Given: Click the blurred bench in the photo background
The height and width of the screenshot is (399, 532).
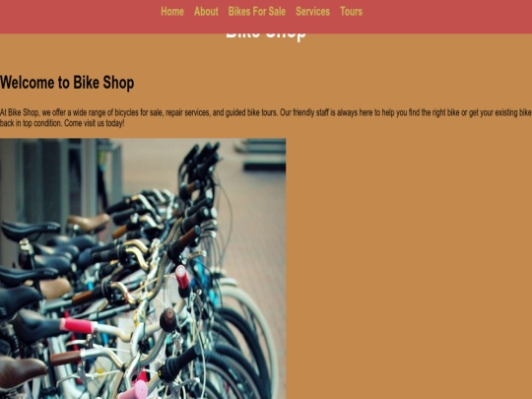Looking at the screenshot, I should point(261,155).
